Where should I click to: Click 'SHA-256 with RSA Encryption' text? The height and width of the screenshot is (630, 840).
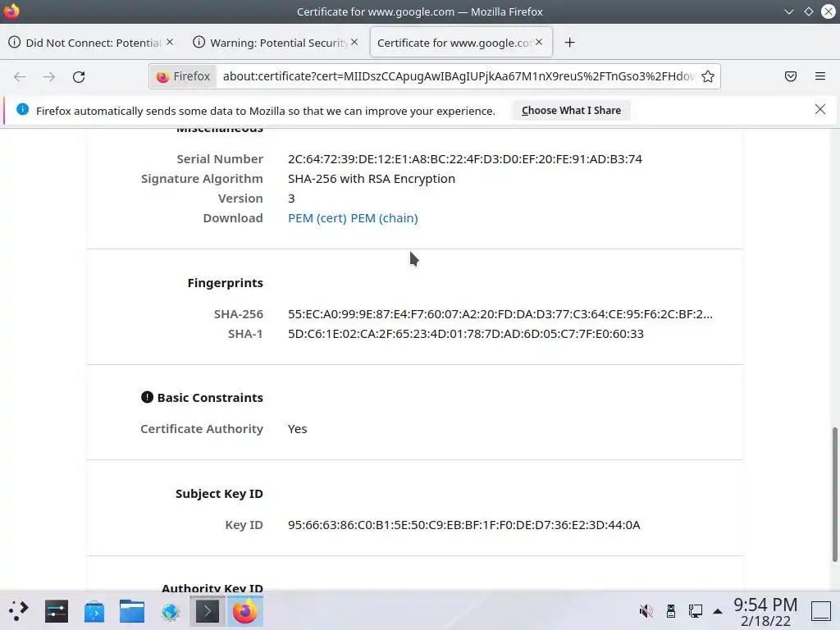click(372, 179)
